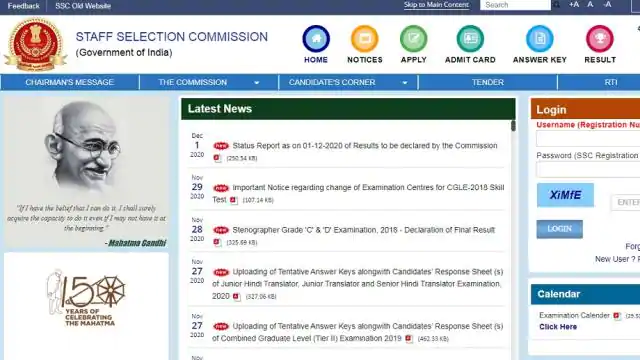Reset font size with normal A
Viewport: 640px width, 360px height.
pos(590,4)
